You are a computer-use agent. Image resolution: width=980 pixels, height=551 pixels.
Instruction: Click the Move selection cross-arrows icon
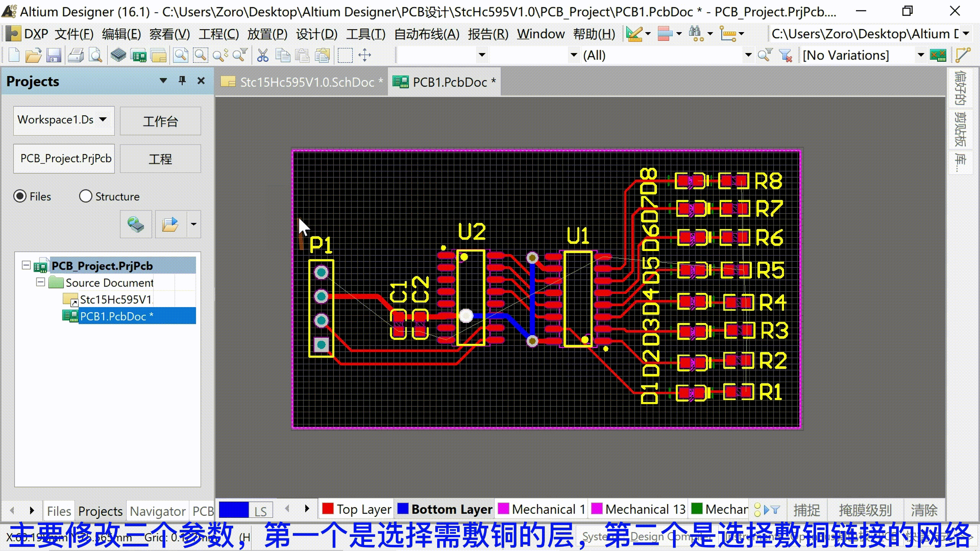click(x=365, y=55)
